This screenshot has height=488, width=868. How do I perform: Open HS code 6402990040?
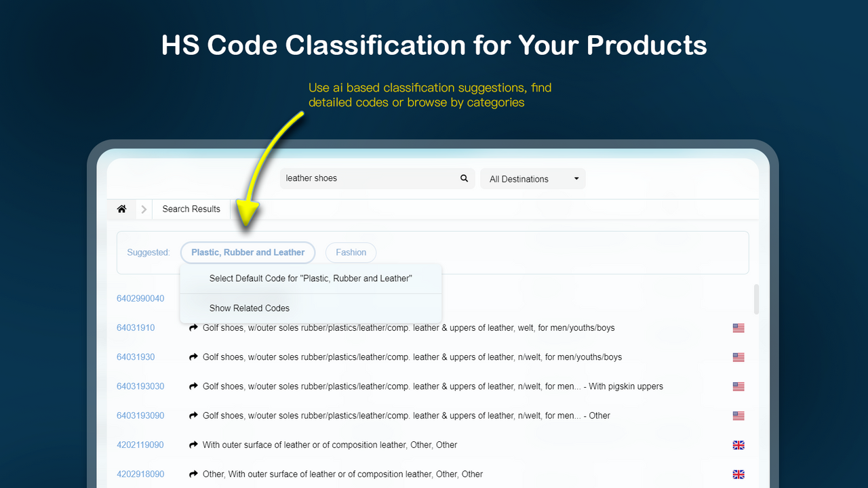tap(140, 298)
